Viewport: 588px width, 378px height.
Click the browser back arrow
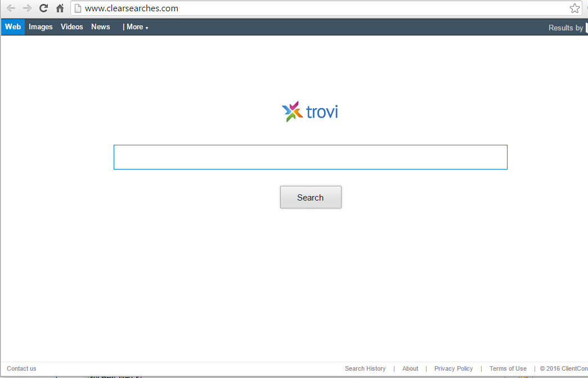pyautogui.click(x=11, y=8)
